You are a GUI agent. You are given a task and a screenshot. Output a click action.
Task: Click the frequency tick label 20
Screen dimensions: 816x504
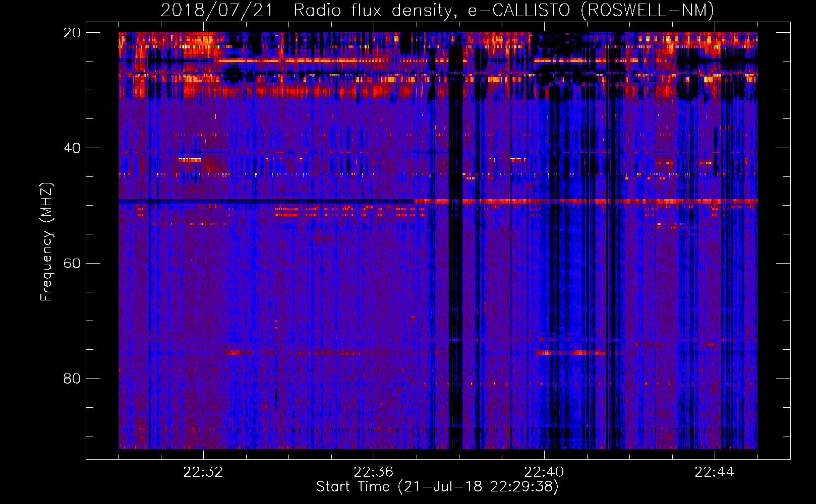(72, 33)
